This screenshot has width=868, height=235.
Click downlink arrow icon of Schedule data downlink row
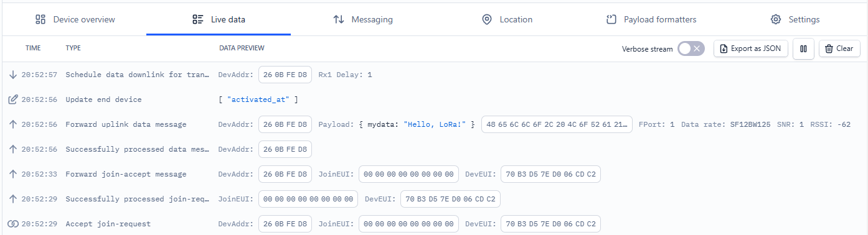pos(12,75)
